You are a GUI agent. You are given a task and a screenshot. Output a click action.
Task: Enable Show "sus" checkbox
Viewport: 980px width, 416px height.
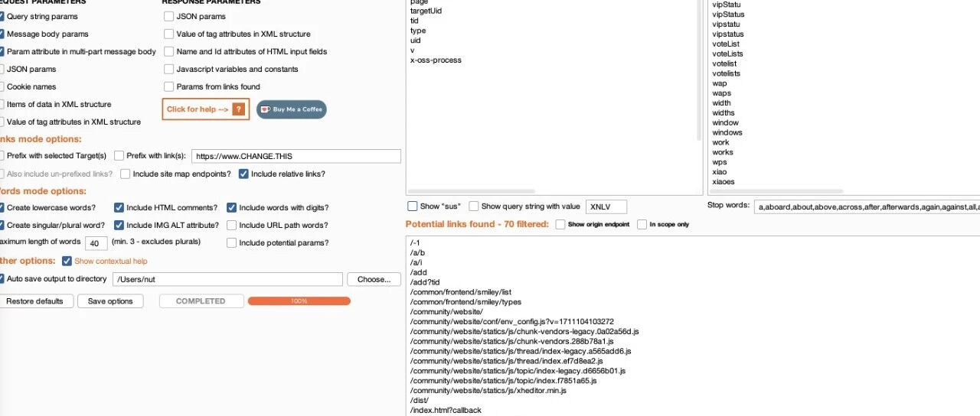coord(413,206)
